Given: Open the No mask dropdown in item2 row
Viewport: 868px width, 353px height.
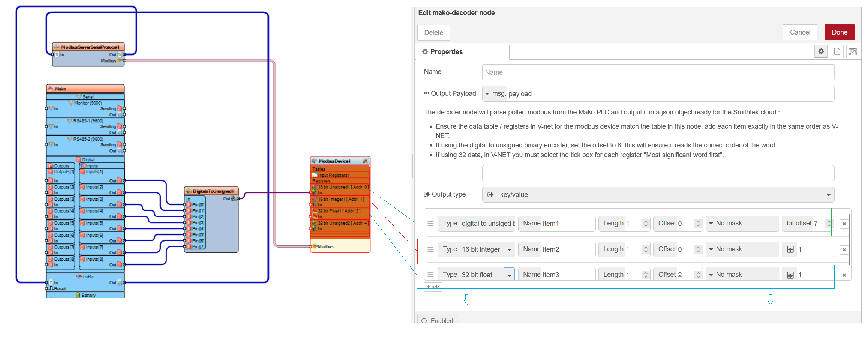Looking at the screenshot, I should pos(742,249).
